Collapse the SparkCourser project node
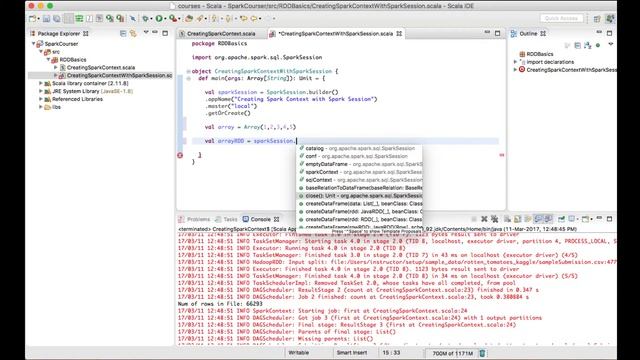Image resolution: width=640 pixels, height=360 pixels. (33, 44)
